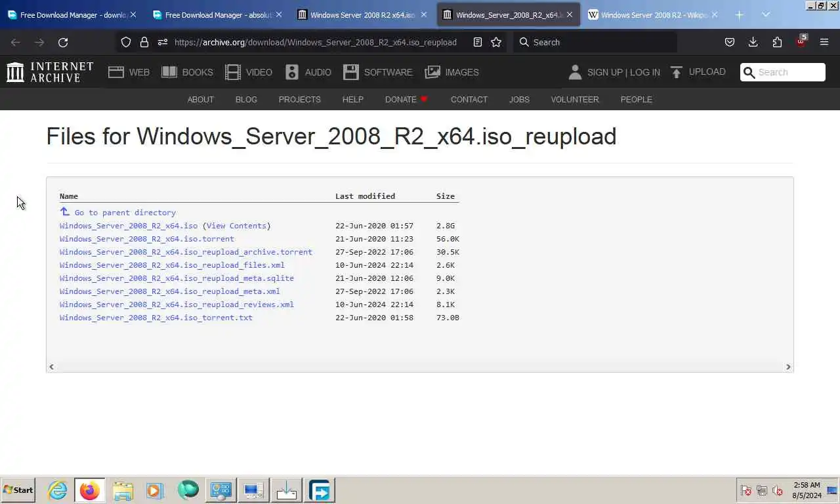This screenshot has height=504, width=840.
Task: Open the reupload_reviews.xml file
Action: pyautogui.click(x=177, y=304)
